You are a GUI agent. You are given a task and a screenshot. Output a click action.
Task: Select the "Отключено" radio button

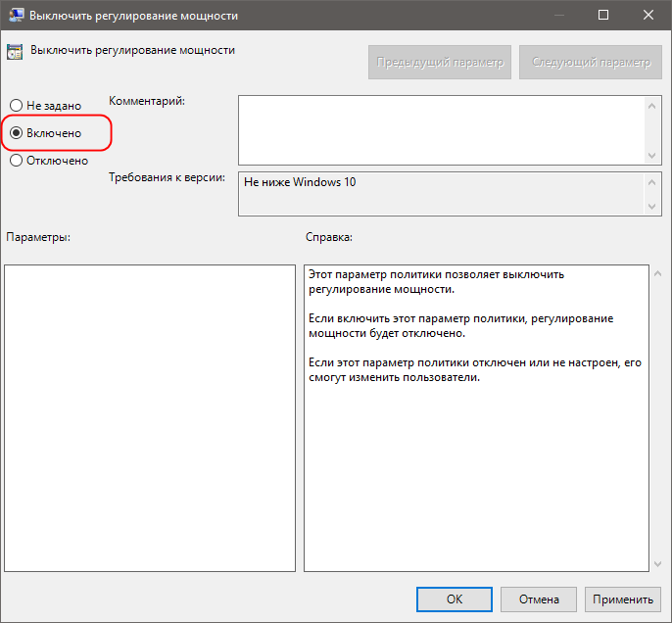pyautogui.click(x=49, y=161)
